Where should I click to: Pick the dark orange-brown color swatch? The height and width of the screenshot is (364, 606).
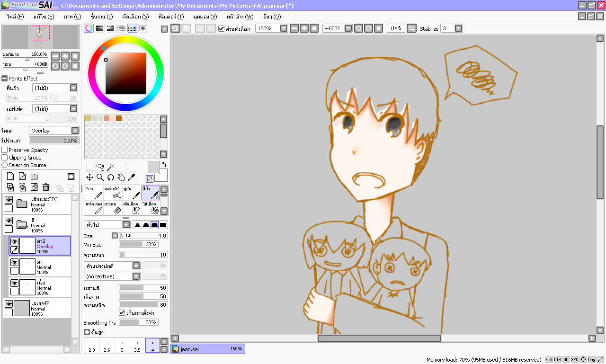pyautogui.click(x=119, y=118)
